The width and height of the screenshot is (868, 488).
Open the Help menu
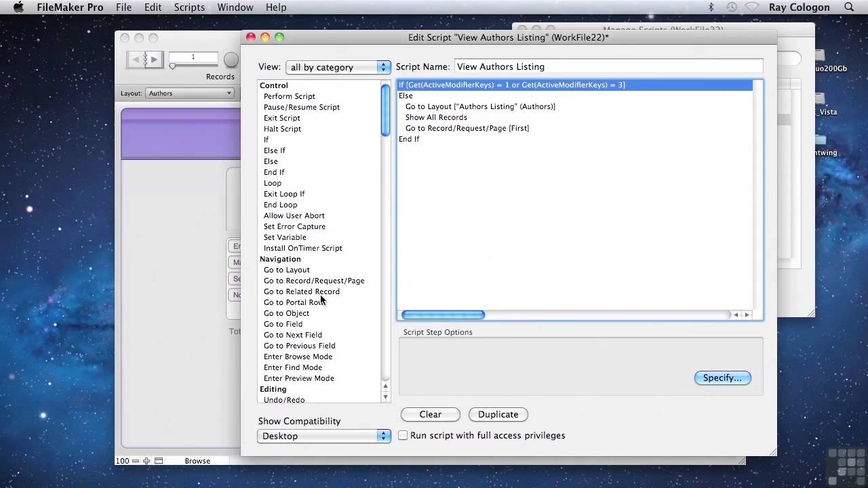tap(276, 7)
